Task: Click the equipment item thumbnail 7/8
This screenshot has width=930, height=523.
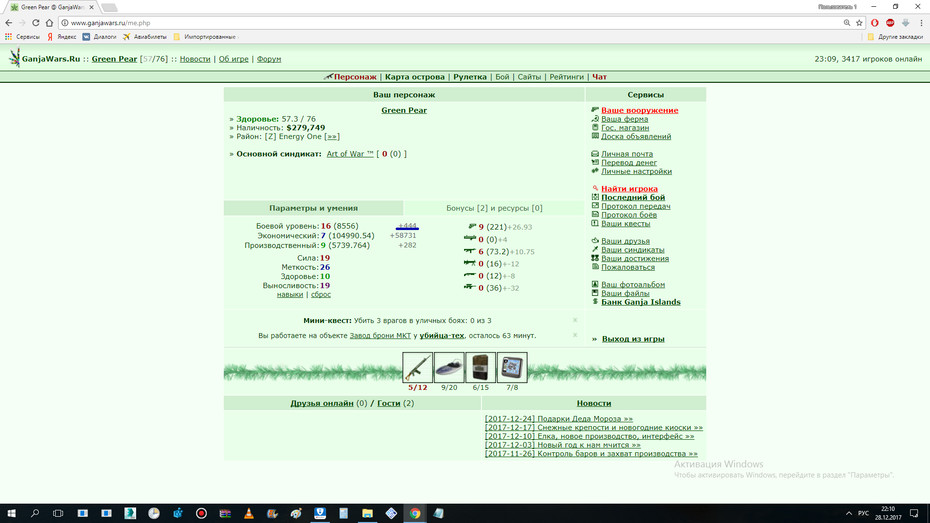Action: (x=512, y=367)
